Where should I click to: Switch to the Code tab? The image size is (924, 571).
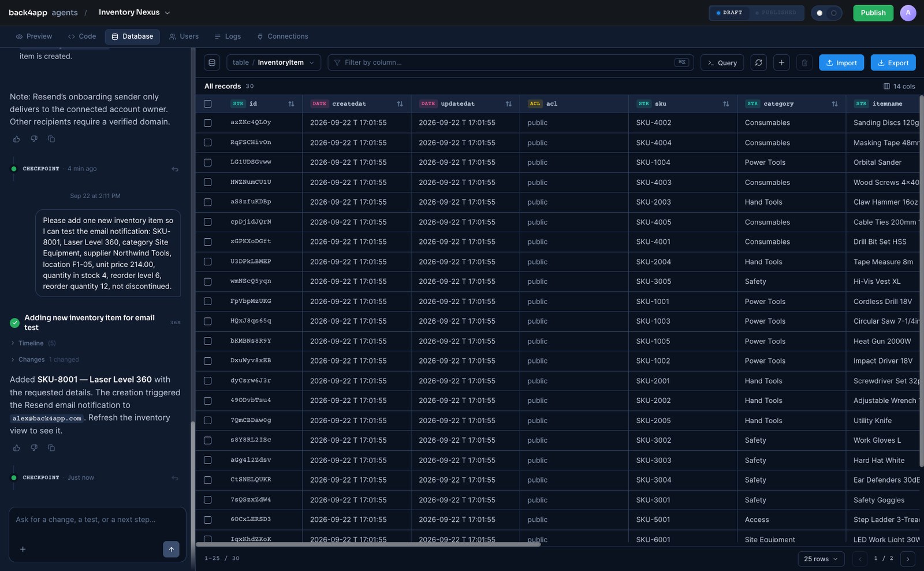pyautogui.click(x=82, y=36)
